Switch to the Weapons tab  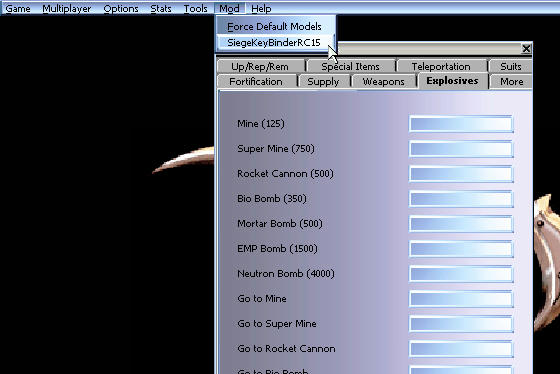tap(384, 81)
